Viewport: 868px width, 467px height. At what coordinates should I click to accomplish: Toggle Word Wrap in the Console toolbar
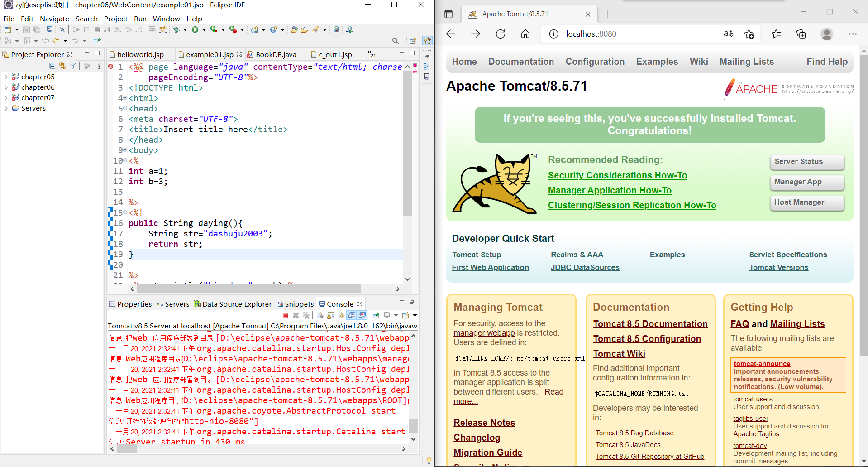coord(341,315)
